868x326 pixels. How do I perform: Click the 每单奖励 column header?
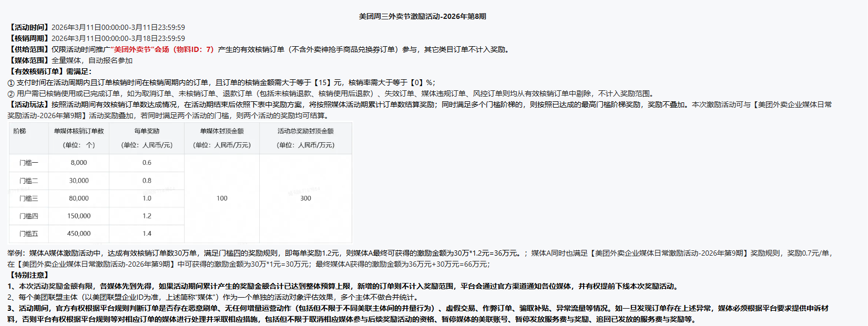[x=147, y=131]
